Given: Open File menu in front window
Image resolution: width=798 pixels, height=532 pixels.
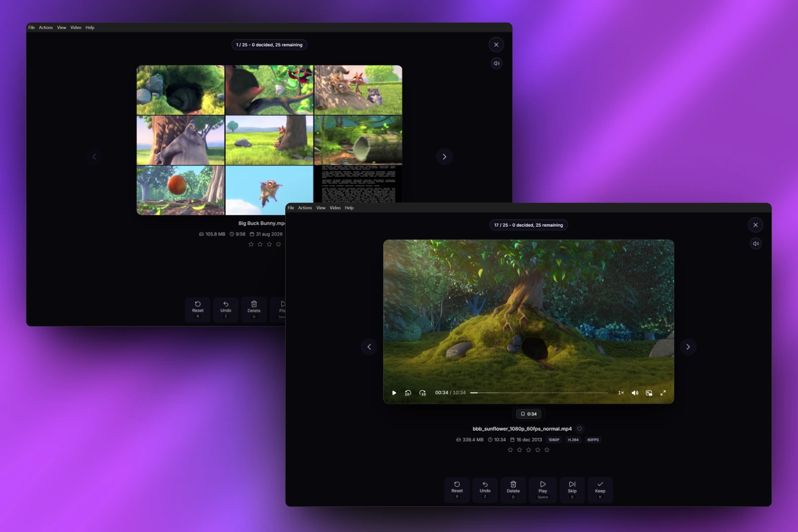Looking at the screenshot, I should tap(291, 208).
